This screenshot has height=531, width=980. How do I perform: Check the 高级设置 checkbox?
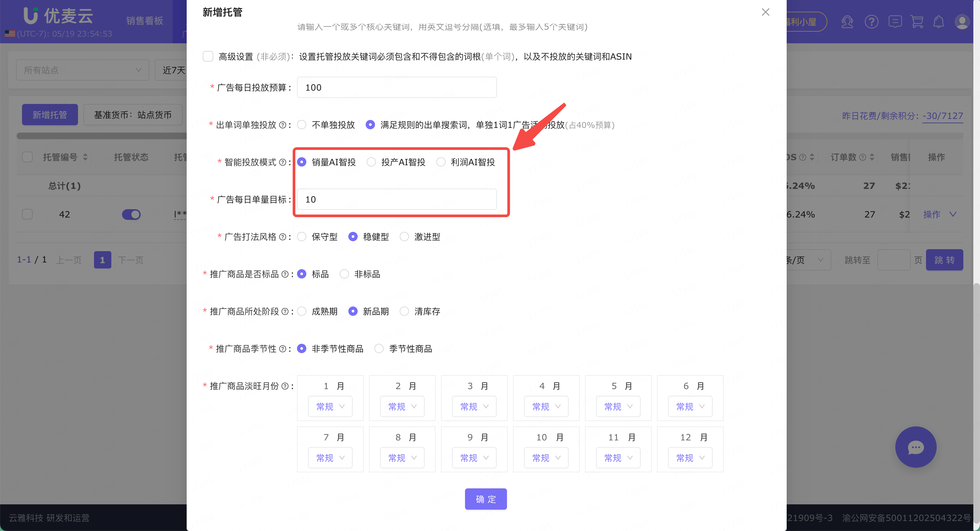pyautogui.click(x=208, y=57)
